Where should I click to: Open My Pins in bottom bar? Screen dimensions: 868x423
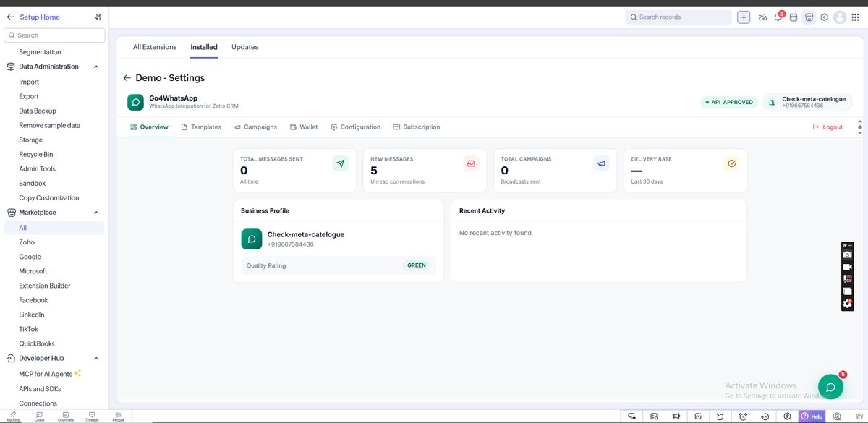[12, 416]
